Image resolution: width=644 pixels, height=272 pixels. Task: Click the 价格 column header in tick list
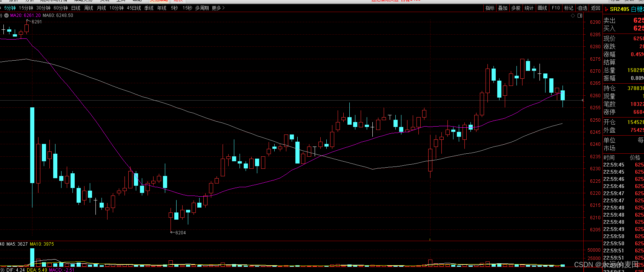[635, 157]
